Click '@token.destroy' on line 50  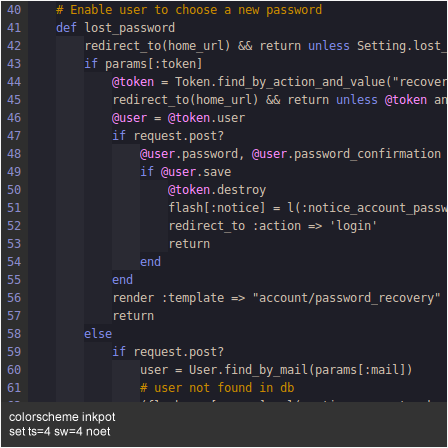pyautogui.click(x=217, y=190)
